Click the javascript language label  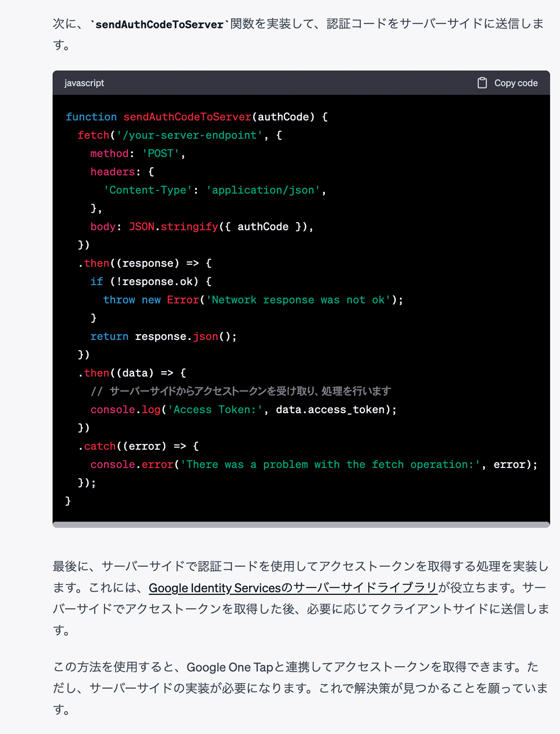(x=84, y=83)
